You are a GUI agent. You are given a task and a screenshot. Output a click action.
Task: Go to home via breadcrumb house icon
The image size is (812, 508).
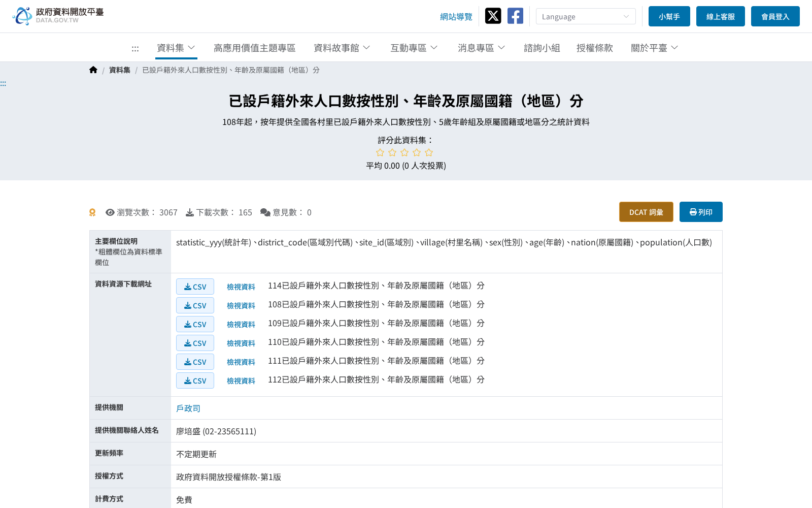coord(93,70)
